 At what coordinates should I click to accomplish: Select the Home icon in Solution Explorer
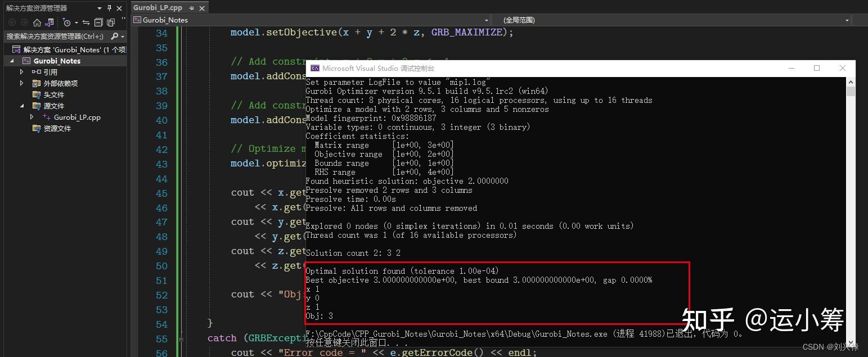pyautogui.click(x=37, y=24)
